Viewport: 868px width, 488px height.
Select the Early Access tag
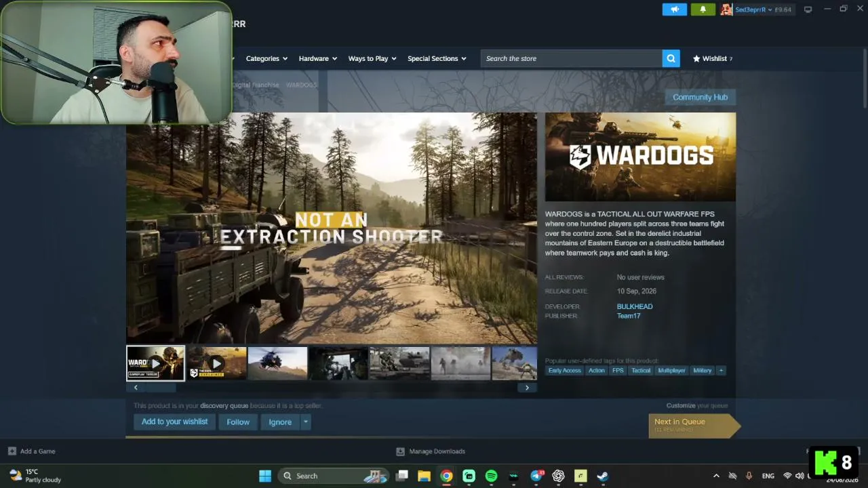[x=565, y=371]
